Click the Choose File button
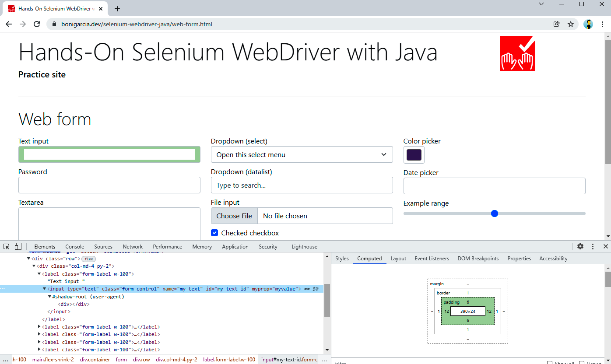Screen dimensions: 611x364 coord(234,216)
